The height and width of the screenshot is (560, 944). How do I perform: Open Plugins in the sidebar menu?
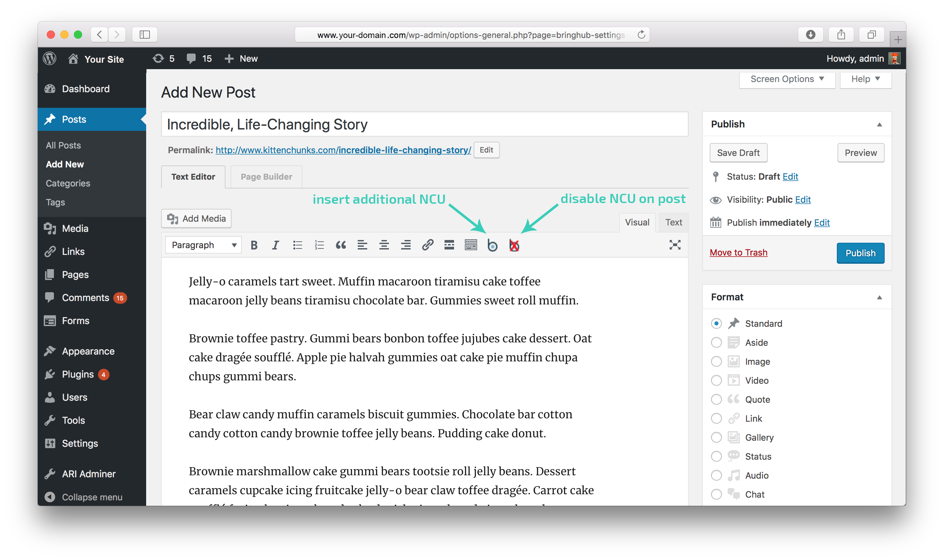click(78, 374)
